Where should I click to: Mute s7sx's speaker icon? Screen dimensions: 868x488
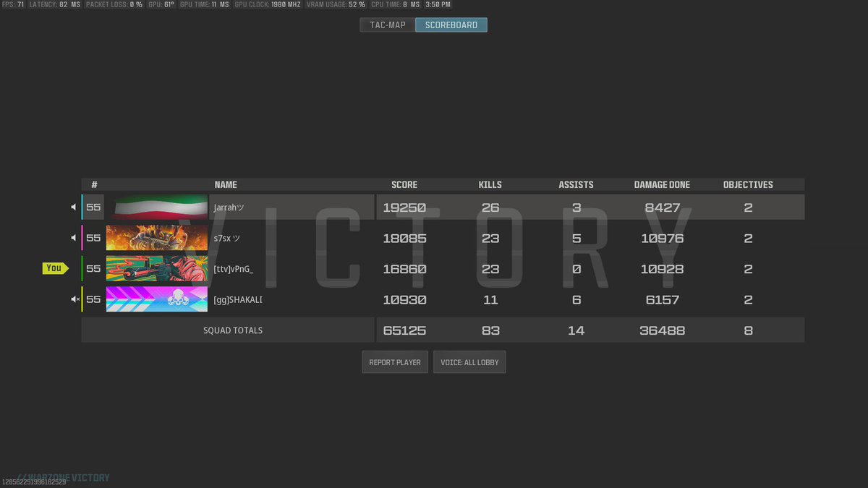pos(74,238)
